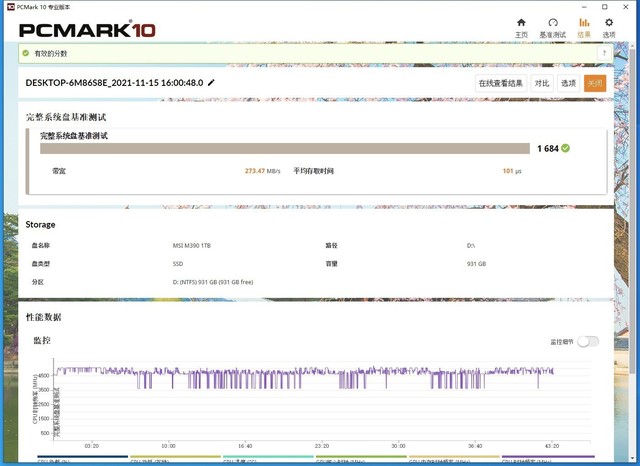Image resolution: width=640 pixels, height=466 pixels.
Task: Open the 基准测试 benchmark gauge icon
Action: (x=553, y=23)
